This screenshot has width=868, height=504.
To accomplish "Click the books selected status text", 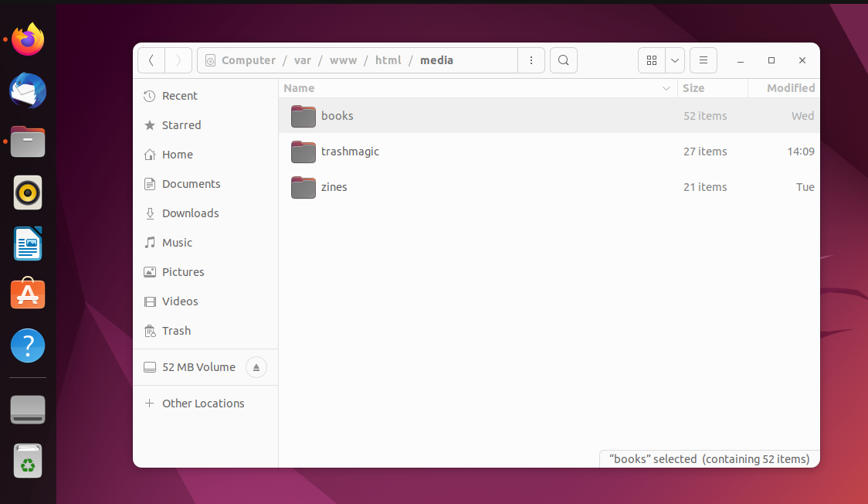I will pyautogui.click(x=709, y=459).
